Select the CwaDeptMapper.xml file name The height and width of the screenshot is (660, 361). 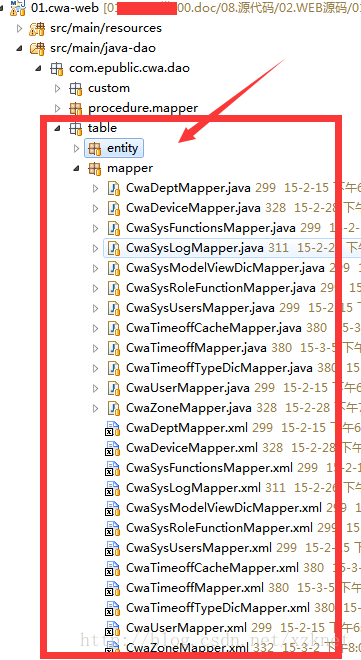(187, 428)
